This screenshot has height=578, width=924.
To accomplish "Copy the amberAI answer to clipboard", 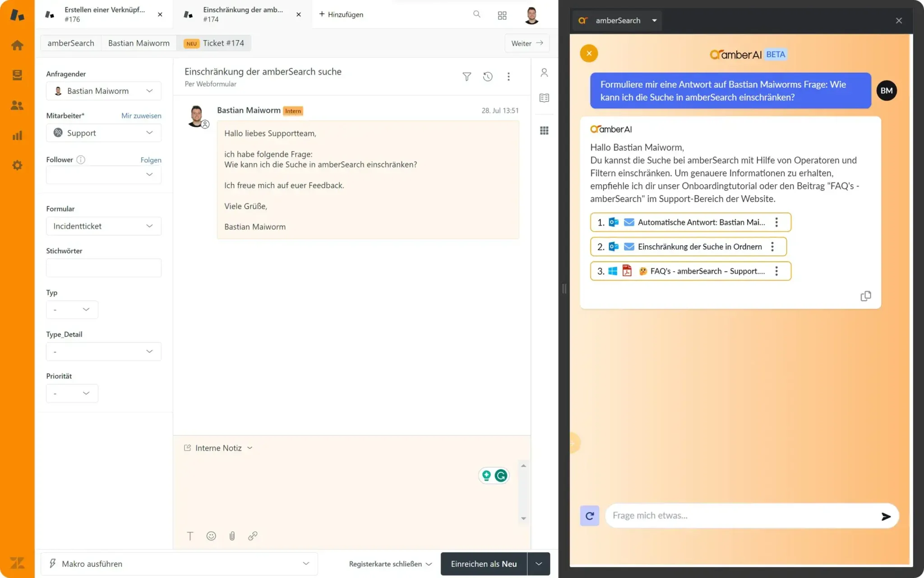I will (865, 296).
